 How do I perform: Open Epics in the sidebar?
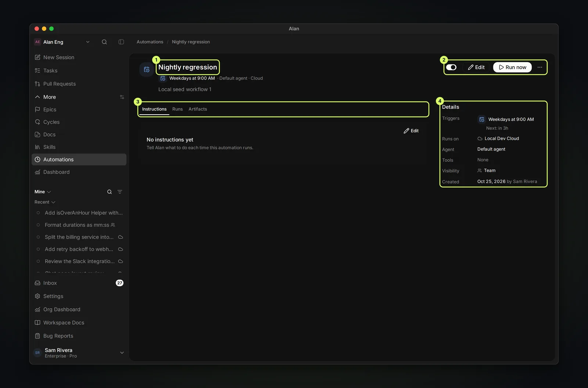79,109
